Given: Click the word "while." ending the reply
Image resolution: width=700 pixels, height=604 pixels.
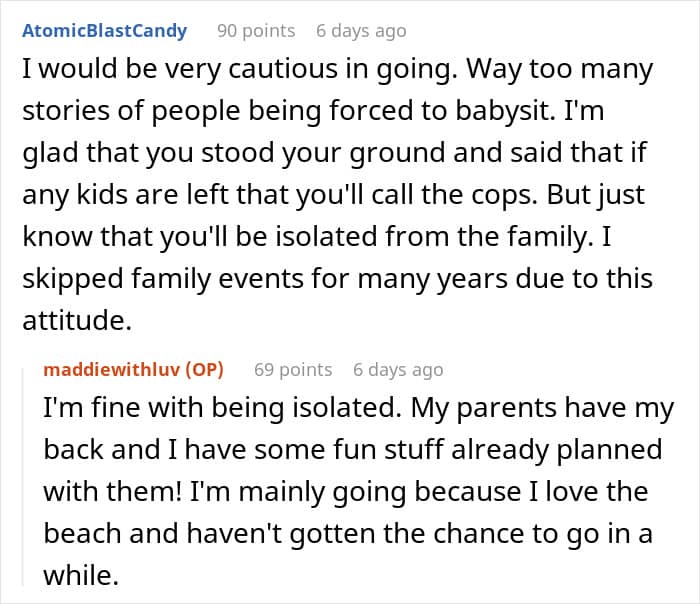Looking at the screenshot, I should click(74, 574).
